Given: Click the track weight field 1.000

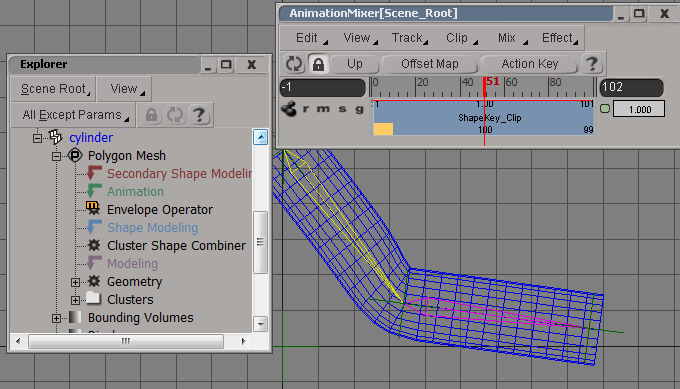Looking at the screenshot, I should pyautogui.click(x=639, y=109).
